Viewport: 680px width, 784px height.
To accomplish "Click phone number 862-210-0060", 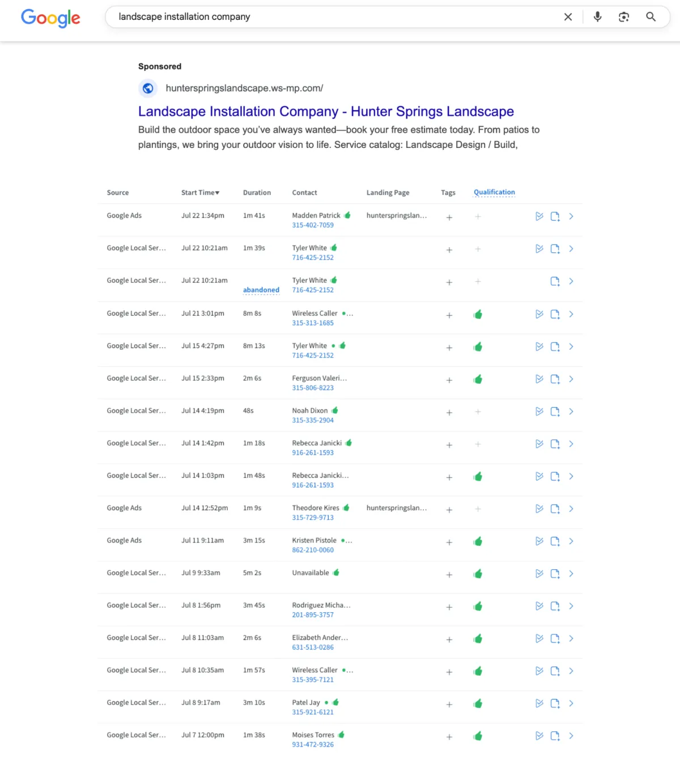I will (313, 550).
